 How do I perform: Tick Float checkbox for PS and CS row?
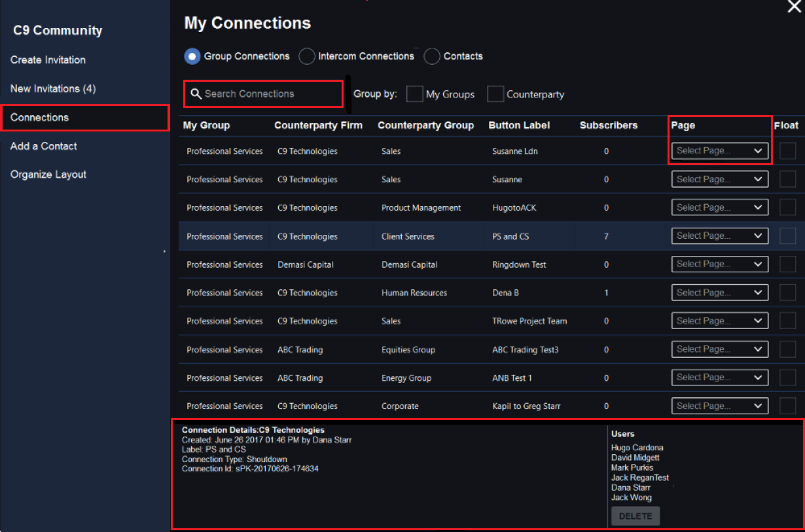click(788, 236)
